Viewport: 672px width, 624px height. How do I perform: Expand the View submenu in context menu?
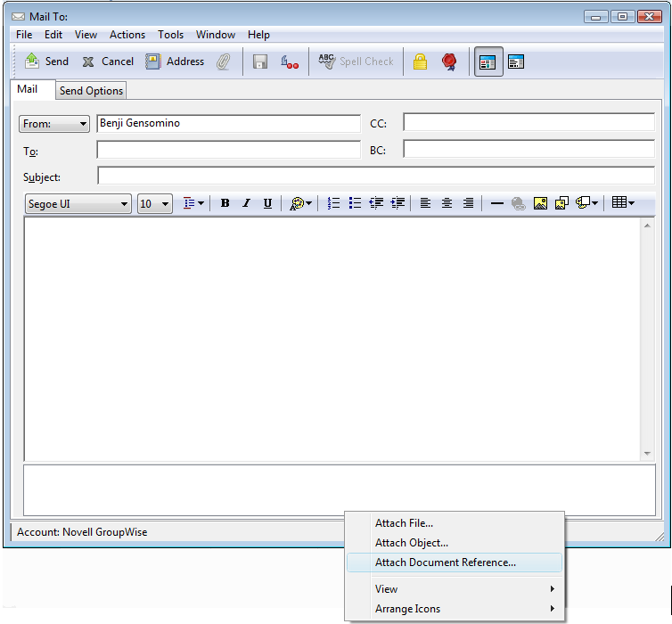click(x=455, y=589)
